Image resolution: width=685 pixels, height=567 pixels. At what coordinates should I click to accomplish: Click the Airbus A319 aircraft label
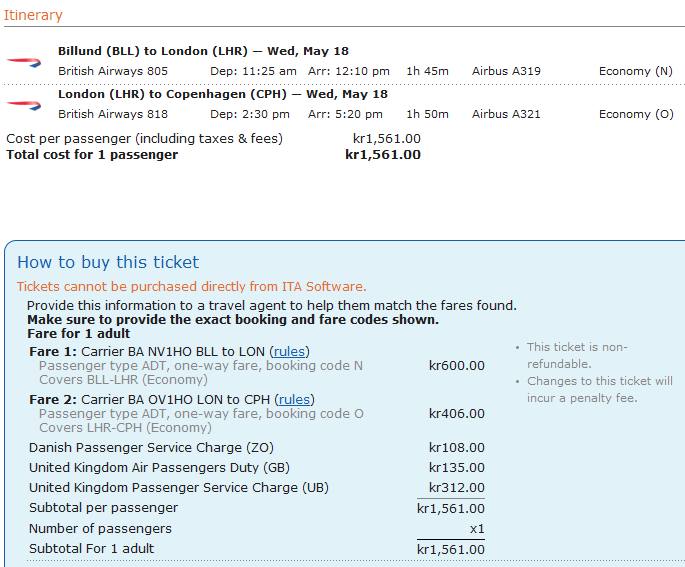point(506,71)
